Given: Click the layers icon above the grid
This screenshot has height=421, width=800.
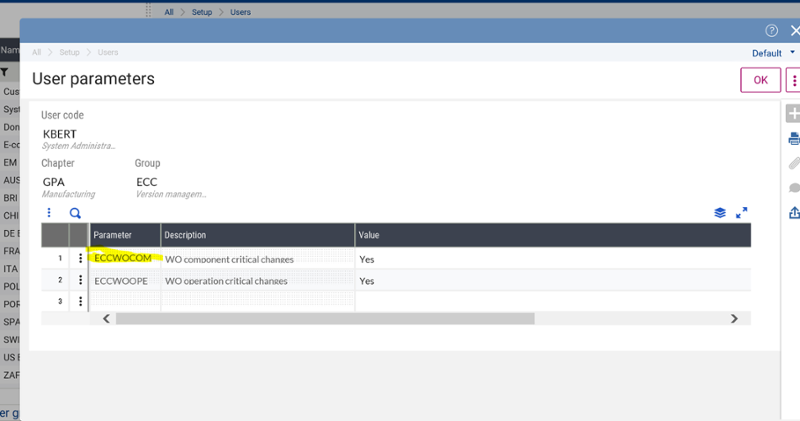Looking at the screenshot, I should click(720, 213).
